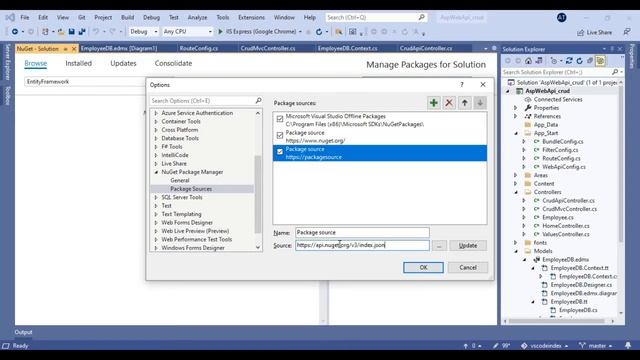
Task: Click Show All Files icon in Solution Explorer
Action: 600,61
